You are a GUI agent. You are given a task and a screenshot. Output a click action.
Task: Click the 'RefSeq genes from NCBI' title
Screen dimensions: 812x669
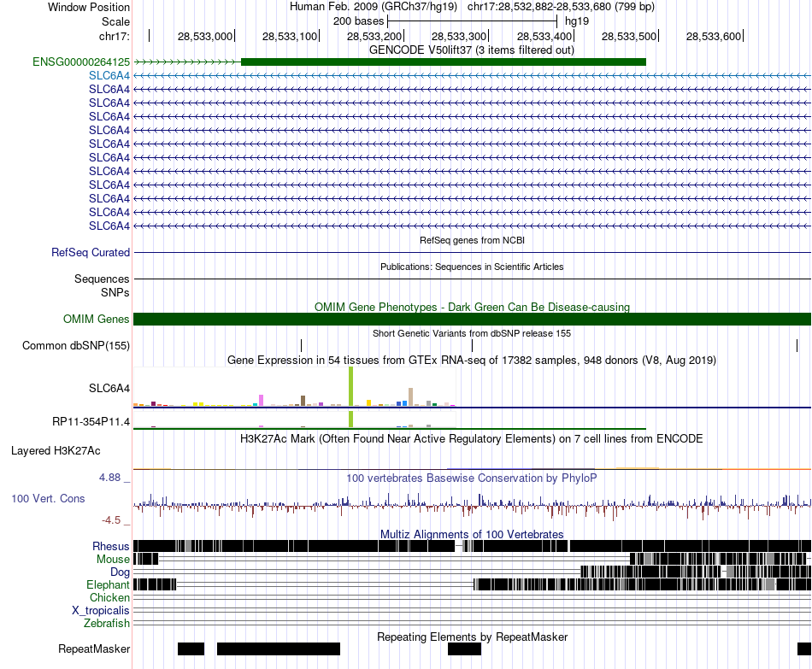[x=472, y=240]
